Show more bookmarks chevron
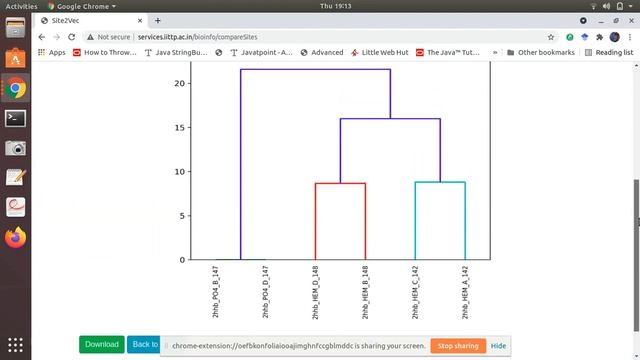The width and height of the screenshot is (640, 360). point(495,53)
